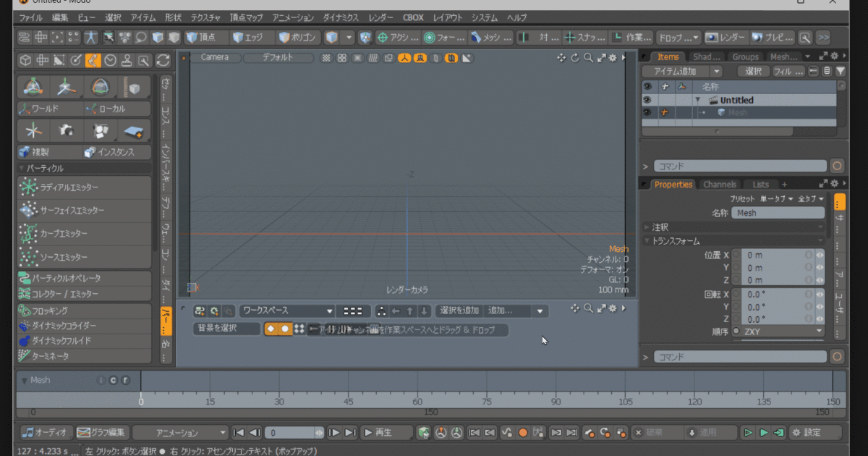Switch to ポリゴン (polygon) selection mode

297,37
